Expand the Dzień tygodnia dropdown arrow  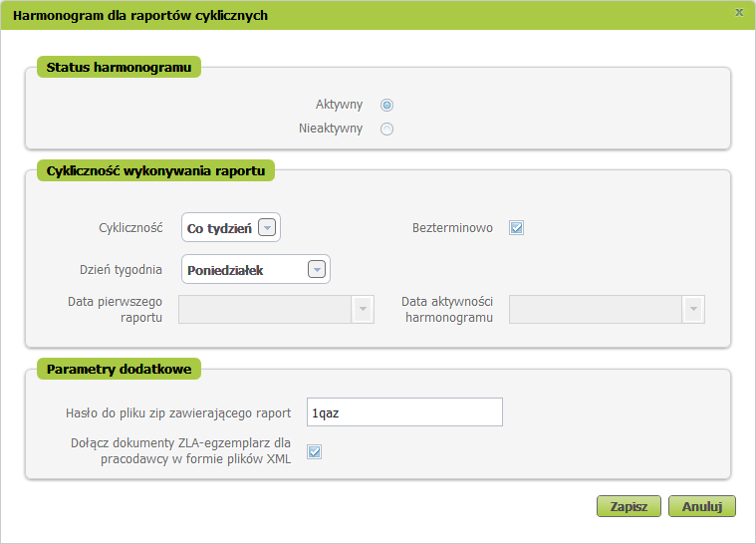point(317,269)
